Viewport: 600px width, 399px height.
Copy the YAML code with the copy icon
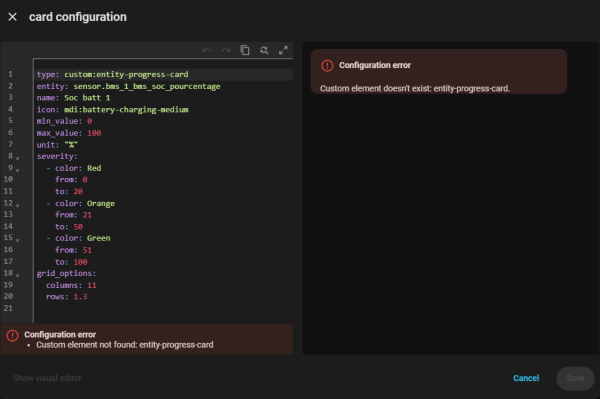[x=245, y=50]
